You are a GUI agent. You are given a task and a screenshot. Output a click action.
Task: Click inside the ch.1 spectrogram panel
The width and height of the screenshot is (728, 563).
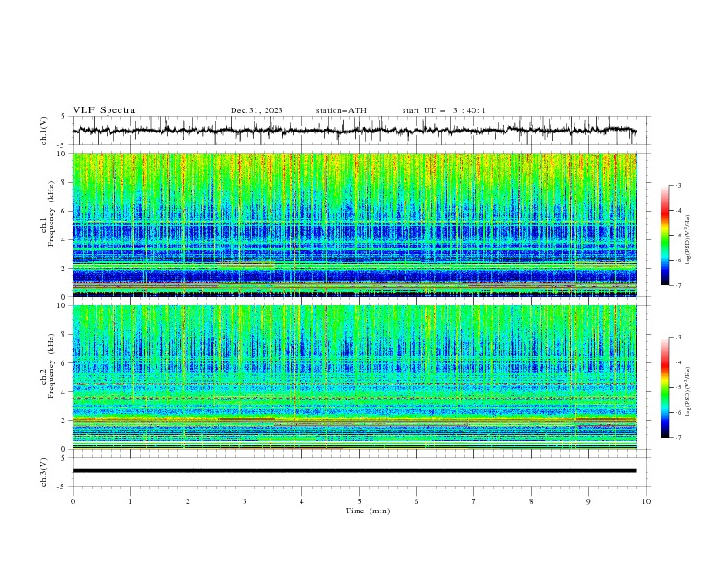point(355,224)
